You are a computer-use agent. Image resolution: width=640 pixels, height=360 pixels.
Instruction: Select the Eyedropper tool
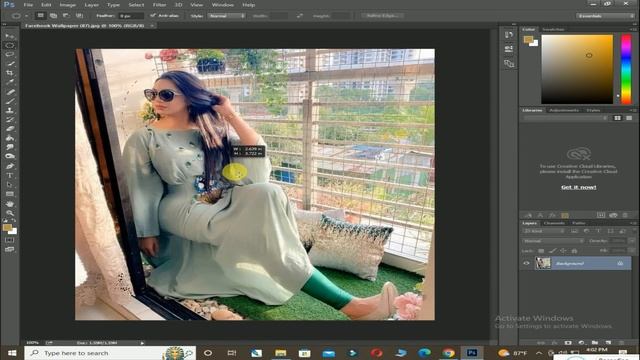click(x=10, y=82)
